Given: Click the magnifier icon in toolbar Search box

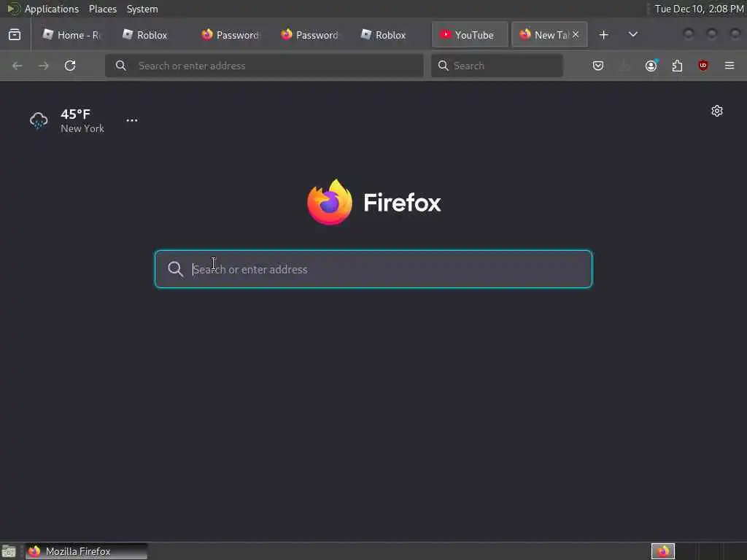Looking at the screenshot, I should (x=443, y=66).
